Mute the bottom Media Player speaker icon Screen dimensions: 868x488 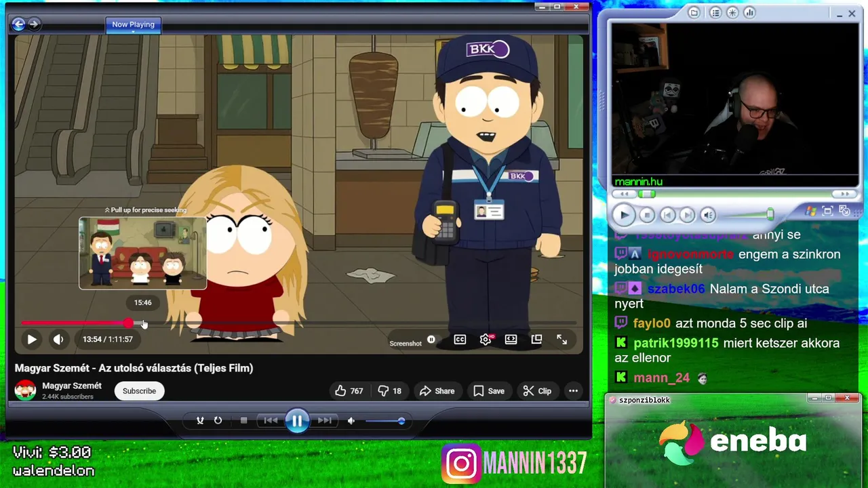351,421
